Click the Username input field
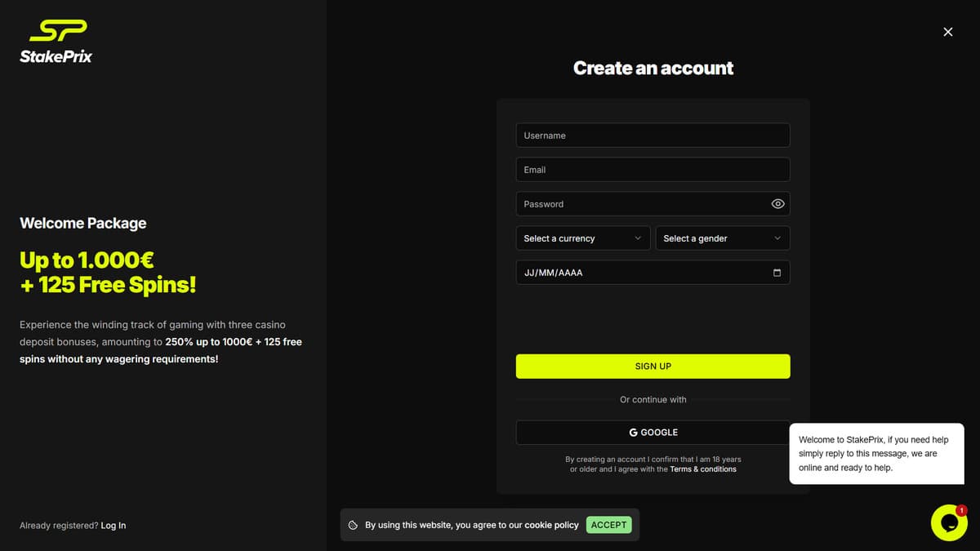 click(x=653, y=136)
